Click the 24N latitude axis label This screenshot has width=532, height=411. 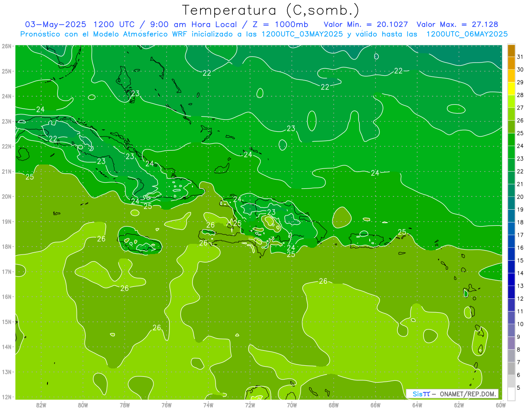click(7, 96)
